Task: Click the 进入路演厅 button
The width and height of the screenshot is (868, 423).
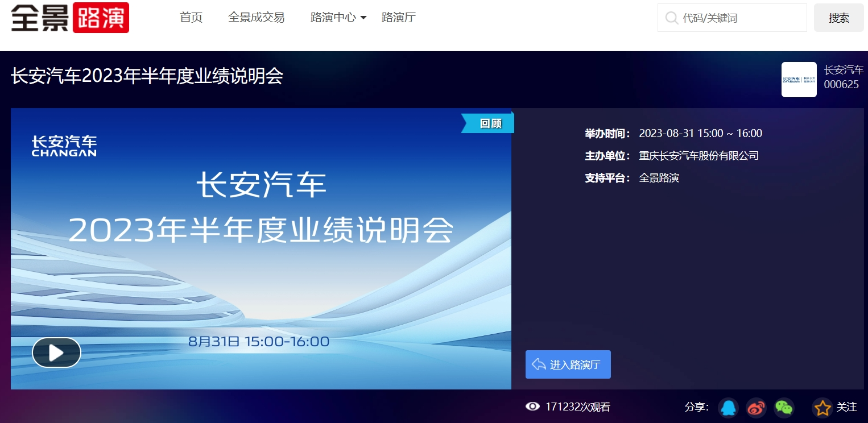Action: point(568,364)
